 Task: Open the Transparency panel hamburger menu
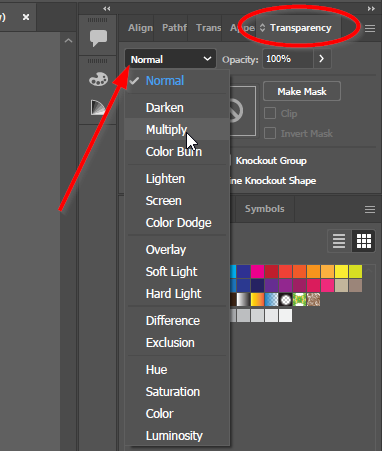point(370,29)
